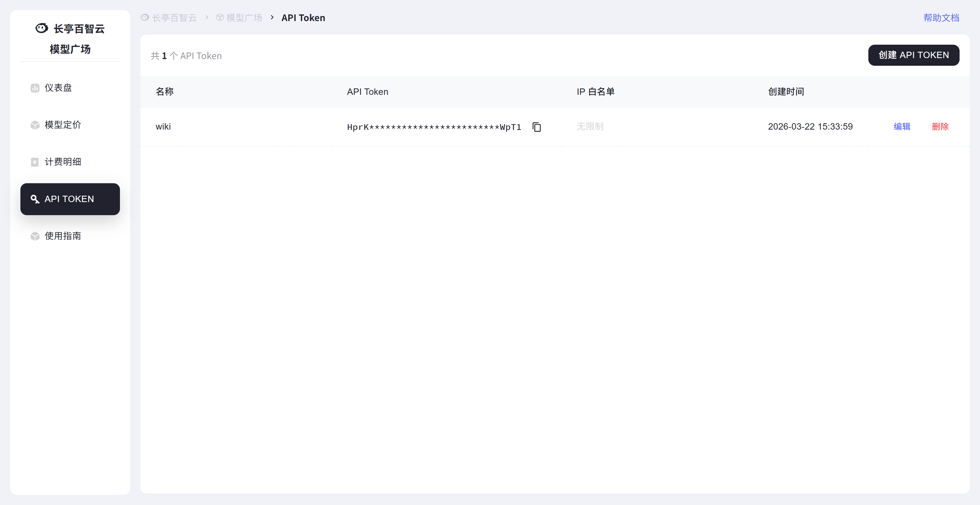Open the 仪表盘 menu item
The width and height of the screenshot is (980, 505).
(x=58, y=88)
